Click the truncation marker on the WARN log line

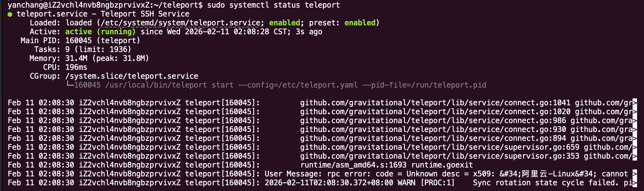(635, 183)
